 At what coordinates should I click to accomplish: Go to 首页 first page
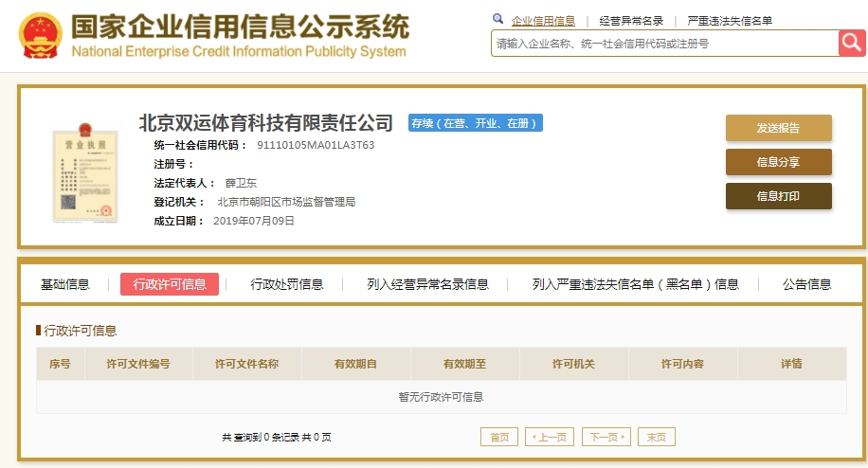(499, 437)
